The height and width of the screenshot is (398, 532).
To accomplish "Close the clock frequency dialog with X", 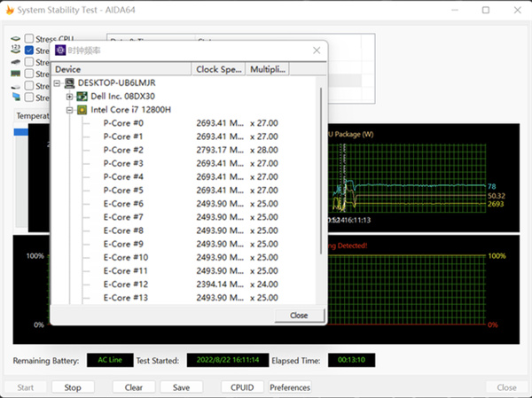I will point(317,51).
